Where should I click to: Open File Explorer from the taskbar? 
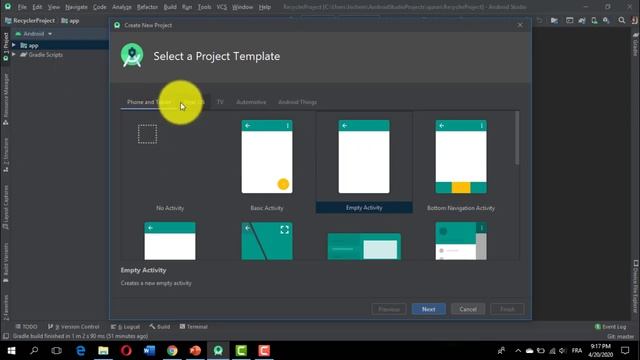point(103,351)
